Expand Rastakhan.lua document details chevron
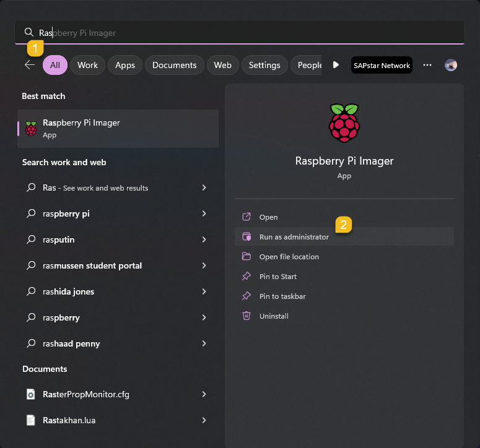The width and height of the screenshot is (480, 448). (204, 420)
